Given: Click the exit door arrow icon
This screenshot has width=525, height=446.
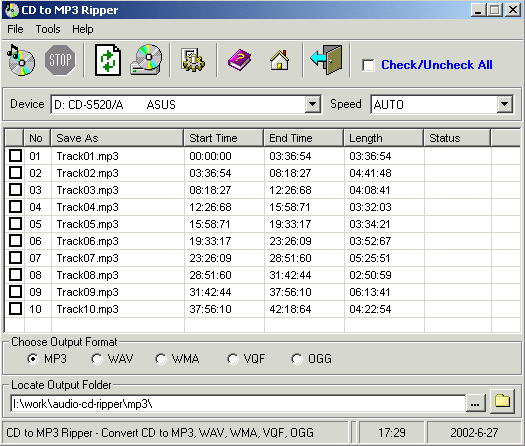Looking at the screenshot, I should [x=326, y=60].
